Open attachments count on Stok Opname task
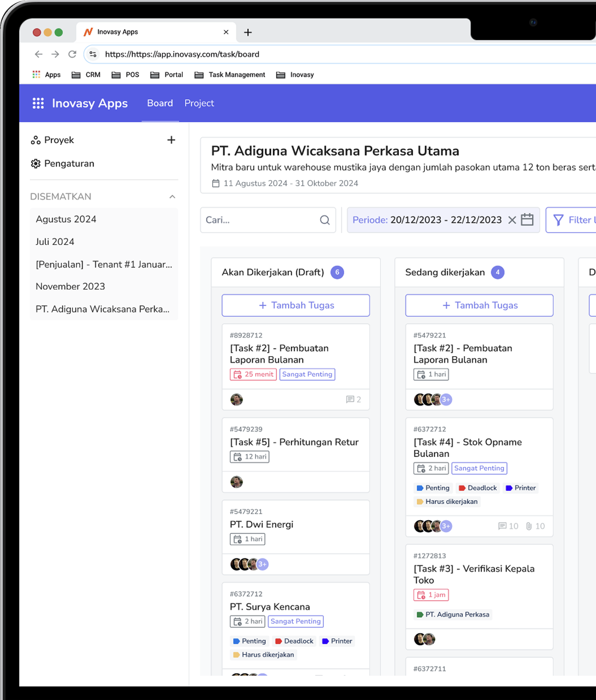Screen dimensions: 596x700 pyautogui.click(x=535, y=526)
